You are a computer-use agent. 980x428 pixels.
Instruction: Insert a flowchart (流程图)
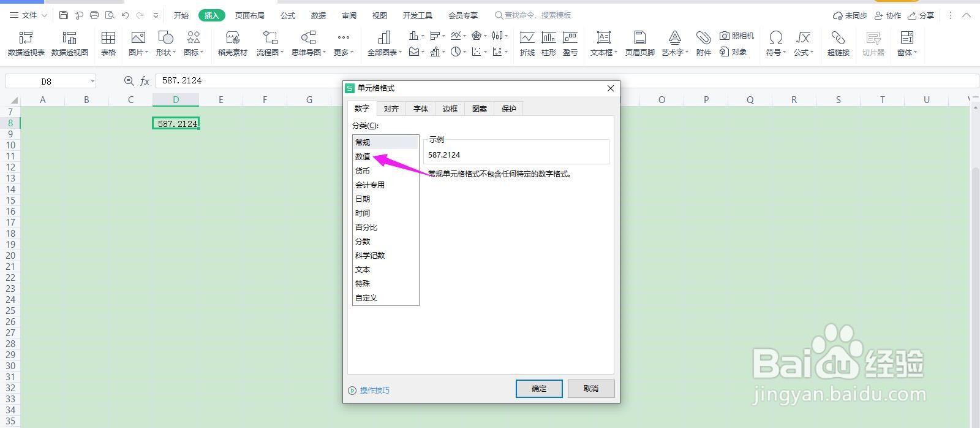[270, 44]
